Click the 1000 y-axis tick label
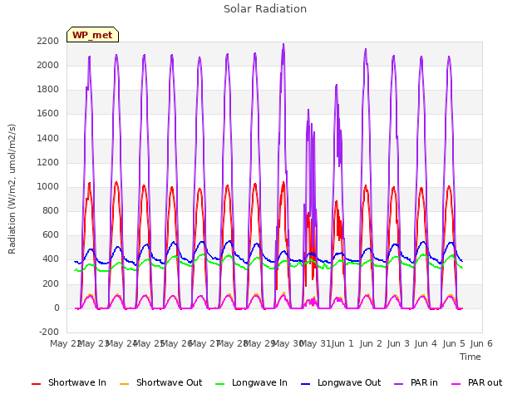The image size is (532, 399). click(x=48, y=186)
